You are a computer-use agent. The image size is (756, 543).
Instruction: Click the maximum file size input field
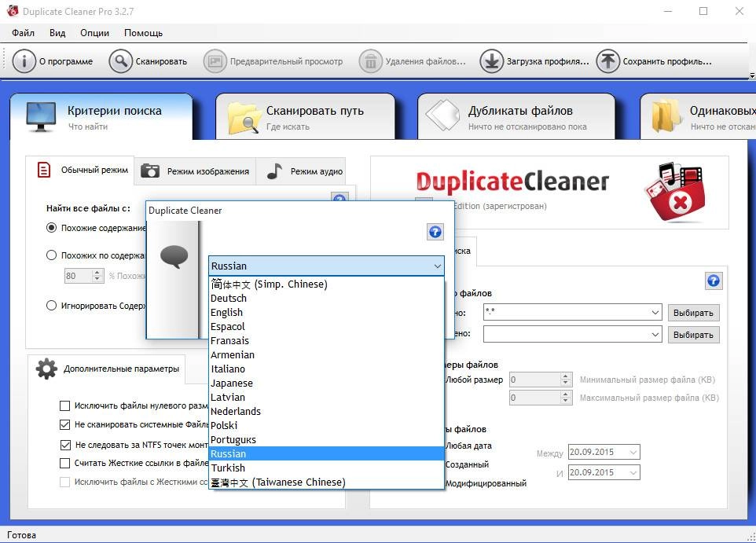535,398
